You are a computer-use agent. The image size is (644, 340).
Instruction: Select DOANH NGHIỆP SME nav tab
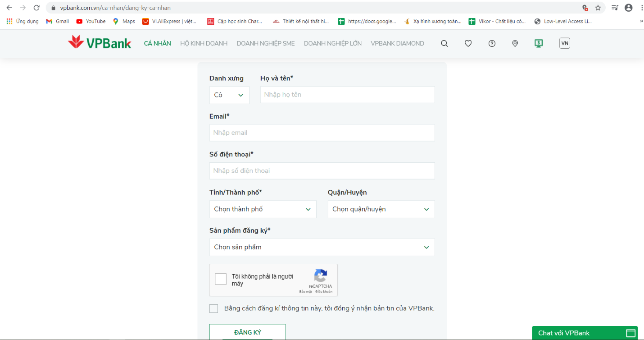click(x=266, y=43)
